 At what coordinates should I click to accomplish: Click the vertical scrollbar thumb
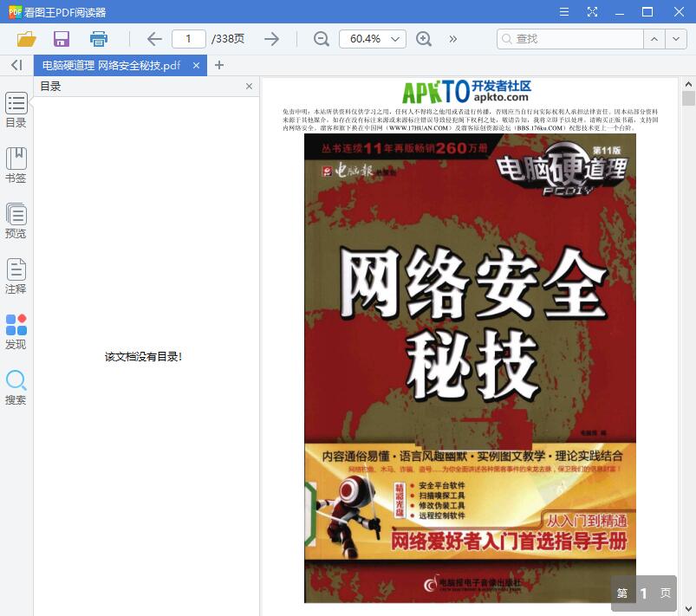click(x=688, y=98)
